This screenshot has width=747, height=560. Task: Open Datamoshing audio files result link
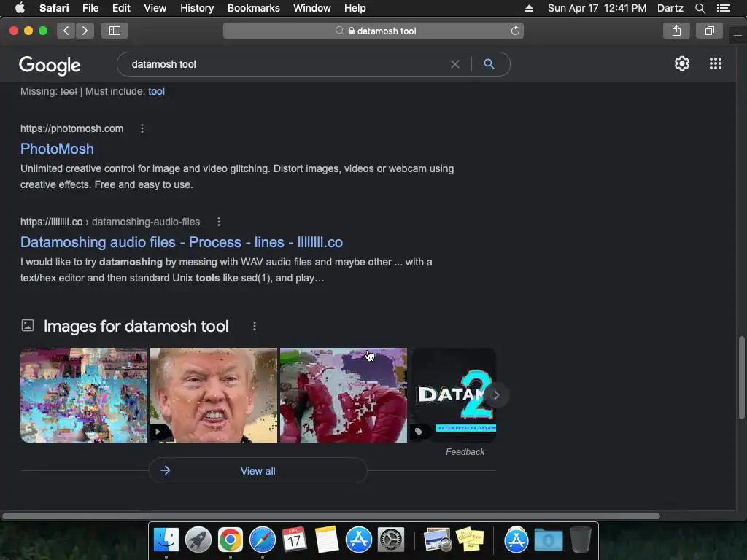(x=182, y=242)
